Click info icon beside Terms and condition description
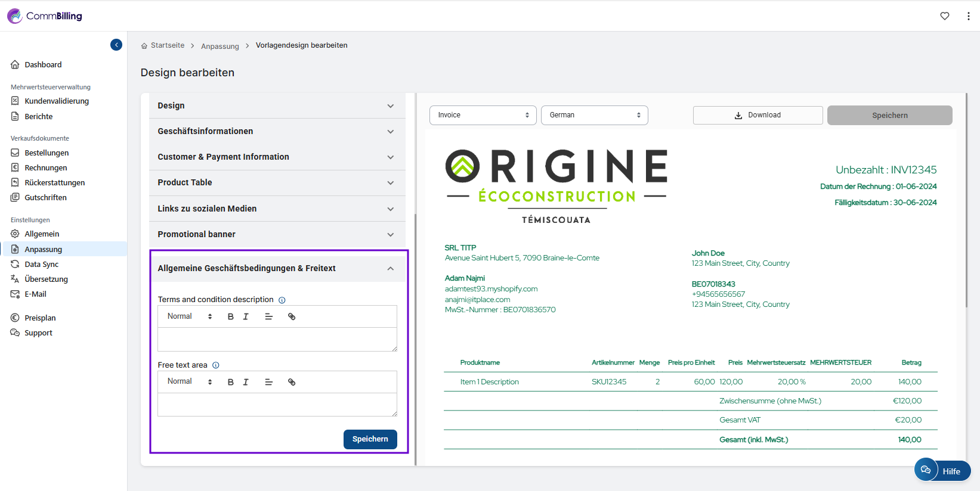The image size is (980, 491). pos(282,300)
